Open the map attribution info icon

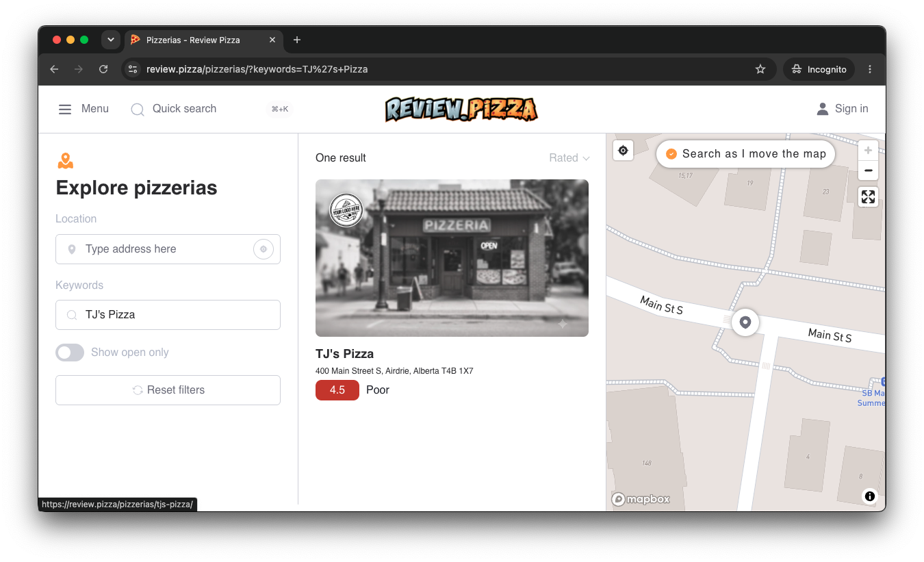[870, 496]
